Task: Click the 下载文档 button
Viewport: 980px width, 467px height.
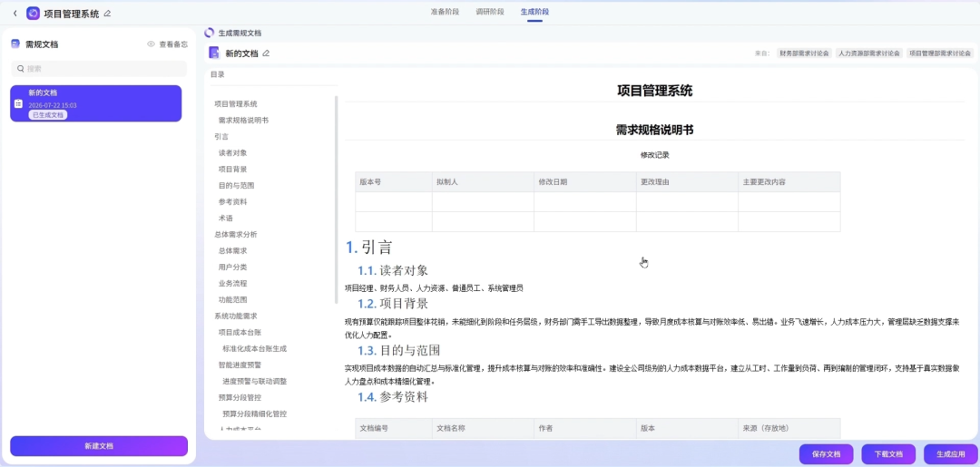Action: tap(888, 454)
